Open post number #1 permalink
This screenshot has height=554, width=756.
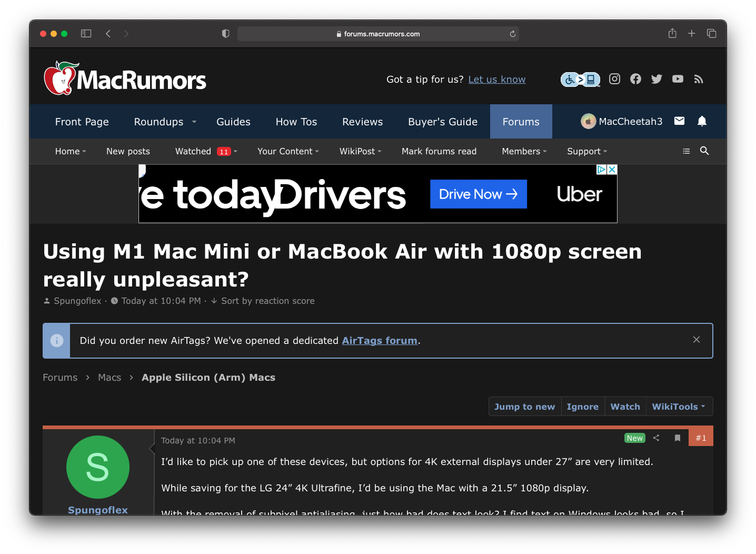701,438
